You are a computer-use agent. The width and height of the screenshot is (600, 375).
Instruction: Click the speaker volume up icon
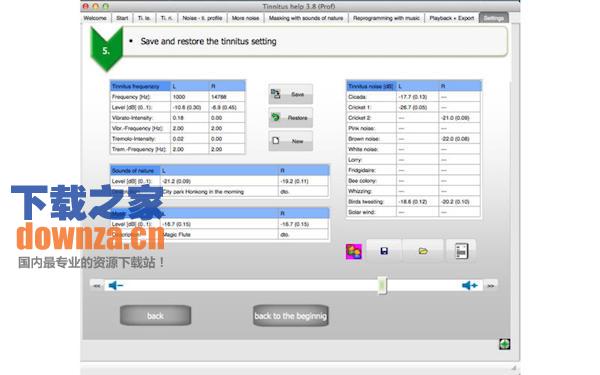(x=470, y=285)
